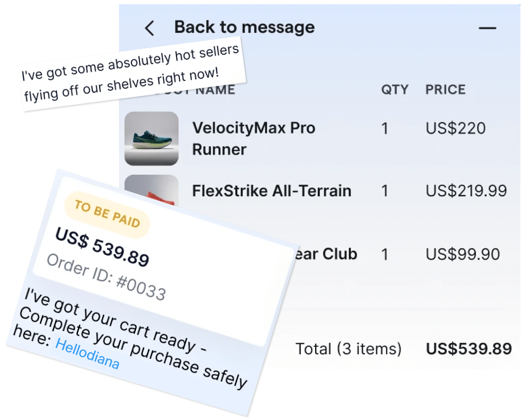Click the back arrow chevron icon

150,28
